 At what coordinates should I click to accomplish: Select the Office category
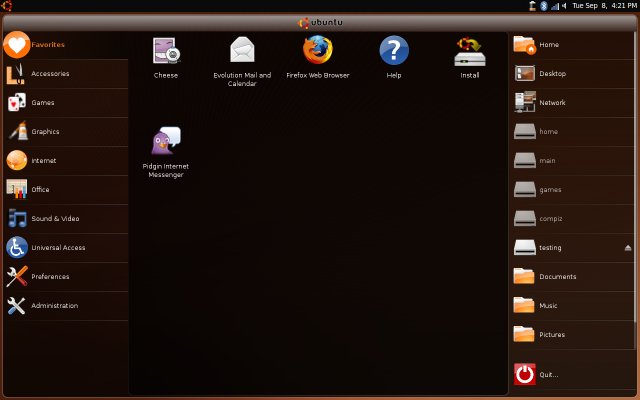click(66, 190)
